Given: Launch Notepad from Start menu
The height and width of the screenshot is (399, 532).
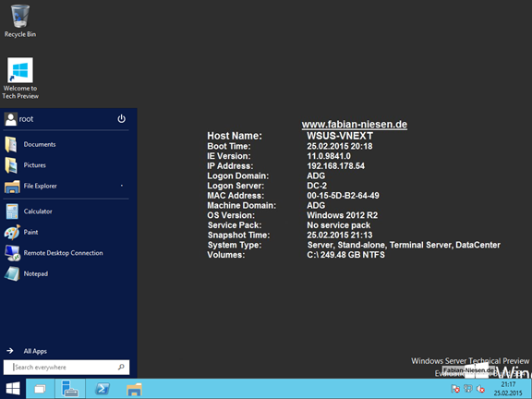Looking at the screenshot, I should pos(66,273).
